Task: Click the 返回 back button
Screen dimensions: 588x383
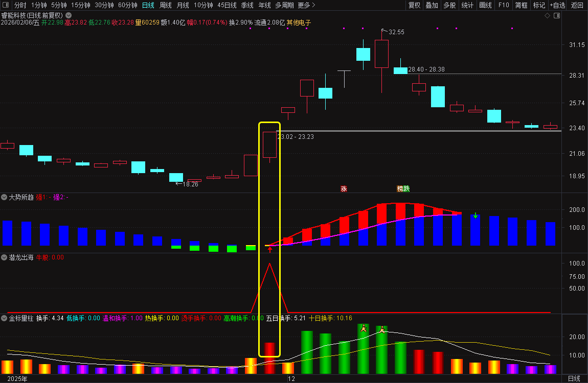Action: (x=577, y=5)
